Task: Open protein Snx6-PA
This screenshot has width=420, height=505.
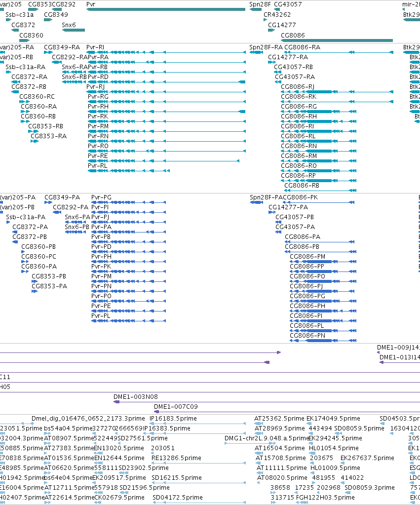Action: 77,217
